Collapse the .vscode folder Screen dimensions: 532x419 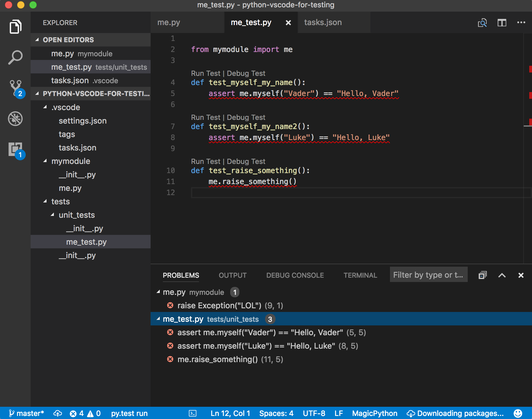point(45,107)
